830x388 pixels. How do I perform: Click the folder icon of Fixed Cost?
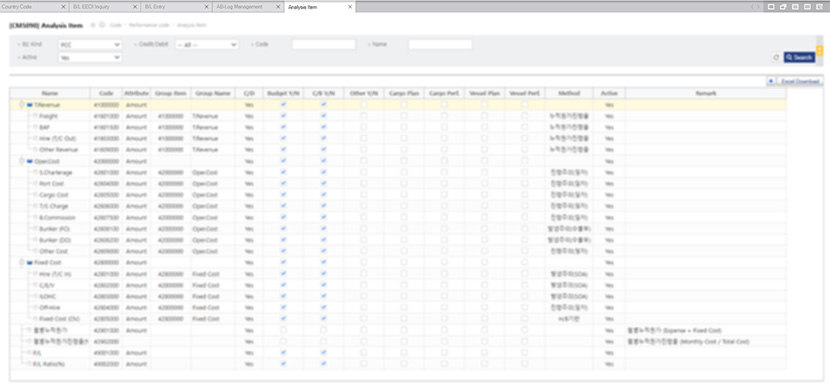30,263
